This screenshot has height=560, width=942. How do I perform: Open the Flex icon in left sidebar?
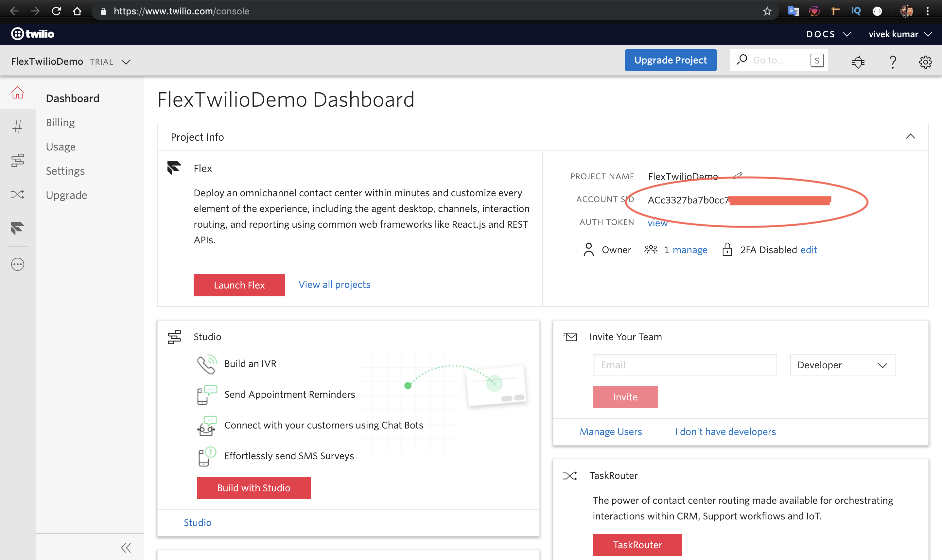pyautogui.click(x=17, y=228)
